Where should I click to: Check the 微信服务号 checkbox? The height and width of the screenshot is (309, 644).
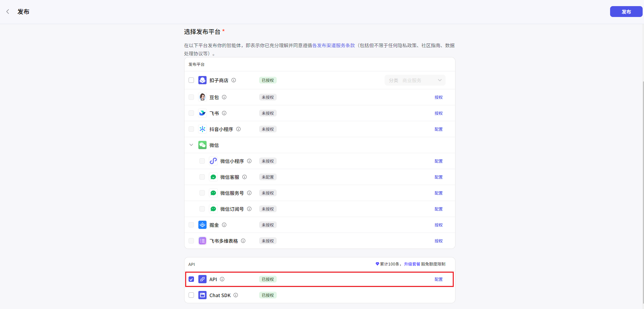[x=202, y=193]
